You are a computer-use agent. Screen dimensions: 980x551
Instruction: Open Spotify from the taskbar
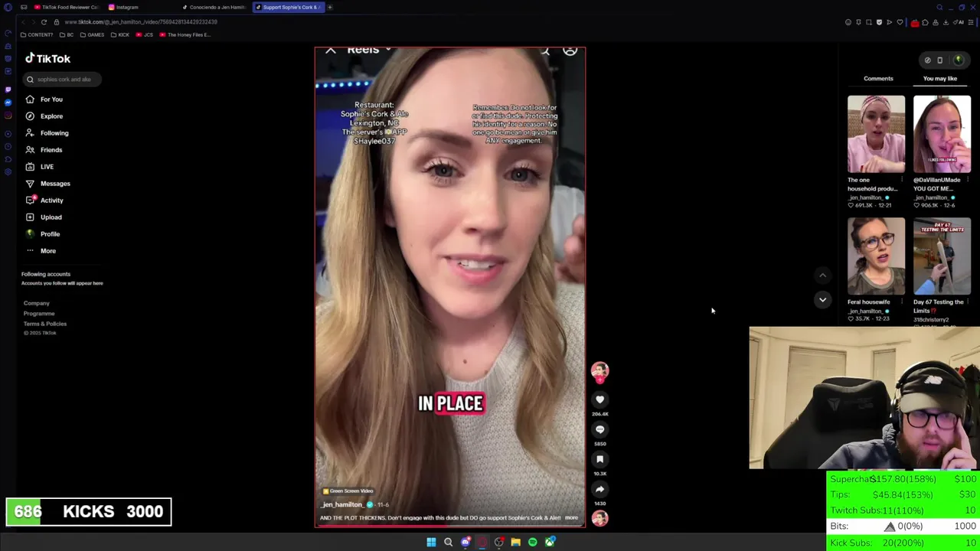pyautogui.click(x=532, y=542)
